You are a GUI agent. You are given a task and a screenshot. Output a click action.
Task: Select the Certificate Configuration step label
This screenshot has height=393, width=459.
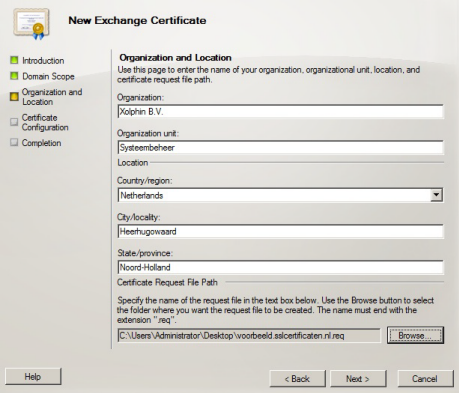coord(45,122)
